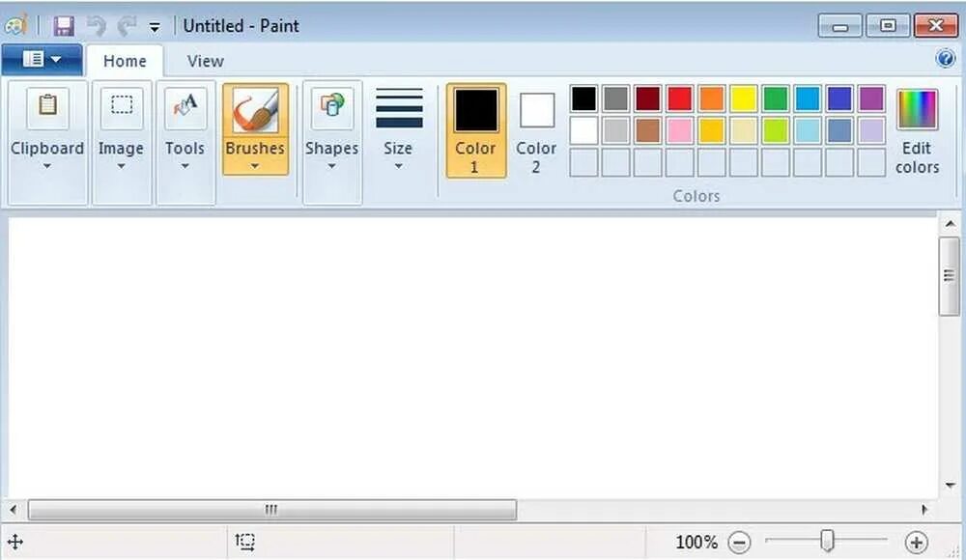This screenshot has width=966, height=560.
Task: Click the horizontal scrollbar left arrow
Action: pos(13,510)
